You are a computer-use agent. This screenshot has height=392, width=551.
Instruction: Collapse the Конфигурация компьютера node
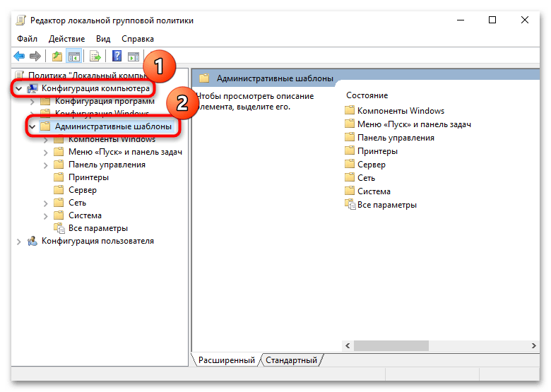click(x=19, y=88)
